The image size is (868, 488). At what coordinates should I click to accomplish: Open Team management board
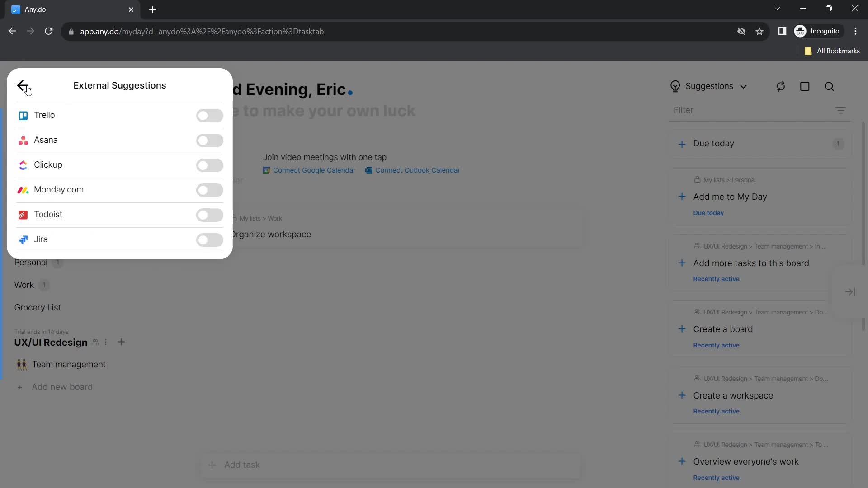68,364
